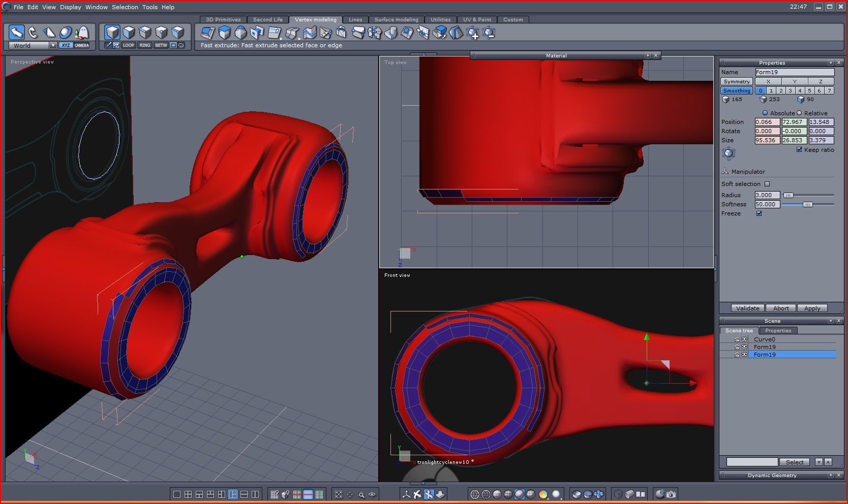
Task: Adjust the Softness slider handle
Action: [807, 204]
